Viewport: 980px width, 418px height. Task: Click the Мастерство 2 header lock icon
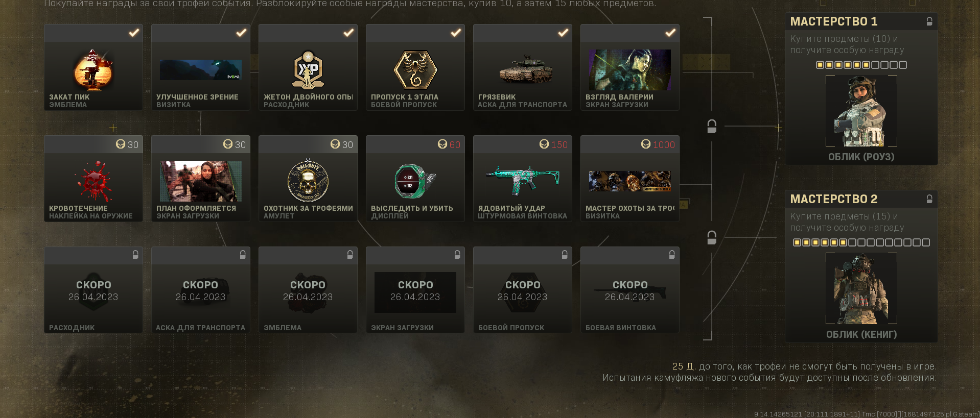(x=929, y=199)
